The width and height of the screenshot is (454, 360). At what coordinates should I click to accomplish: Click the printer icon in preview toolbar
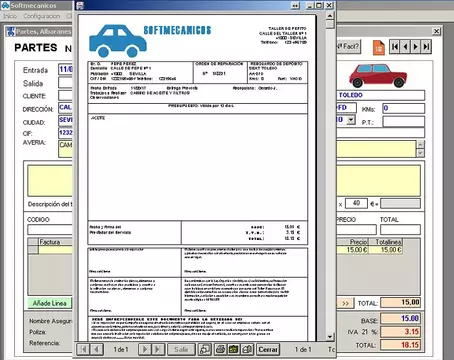(x=220, y=349)
